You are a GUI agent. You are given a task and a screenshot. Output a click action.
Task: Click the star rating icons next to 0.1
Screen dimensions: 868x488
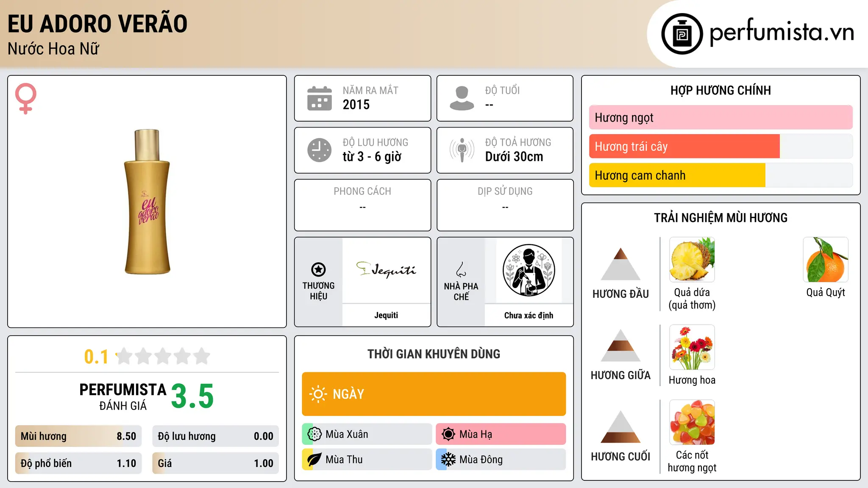(163, 356)
